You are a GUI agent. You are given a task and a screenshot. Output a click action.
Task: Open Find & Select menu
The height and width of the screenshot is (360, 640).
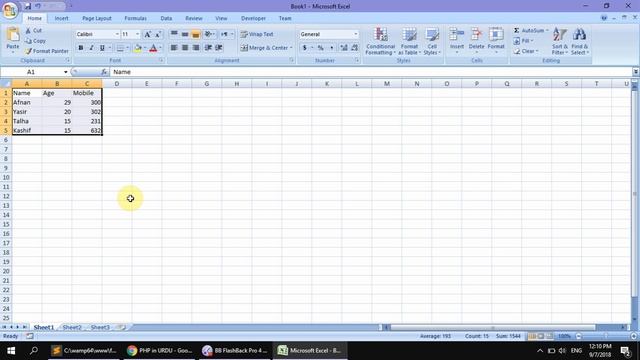pos(580,41)
